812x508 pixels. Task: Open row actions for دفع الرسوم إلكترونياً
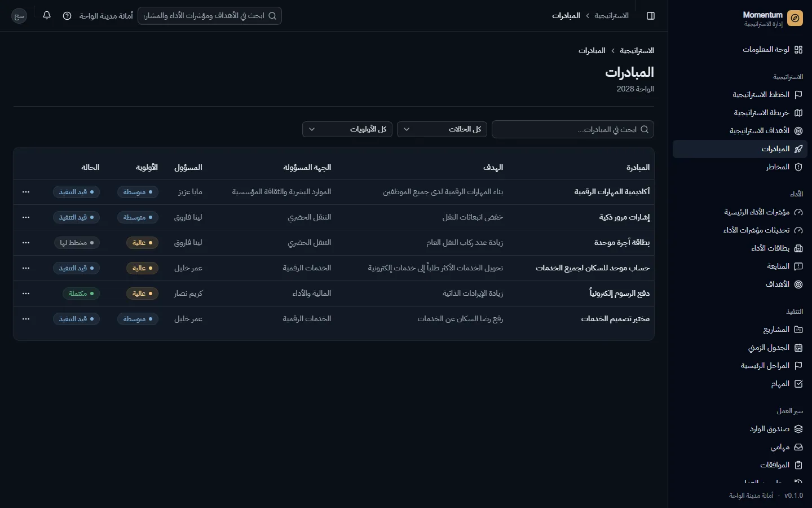point(26,294)
